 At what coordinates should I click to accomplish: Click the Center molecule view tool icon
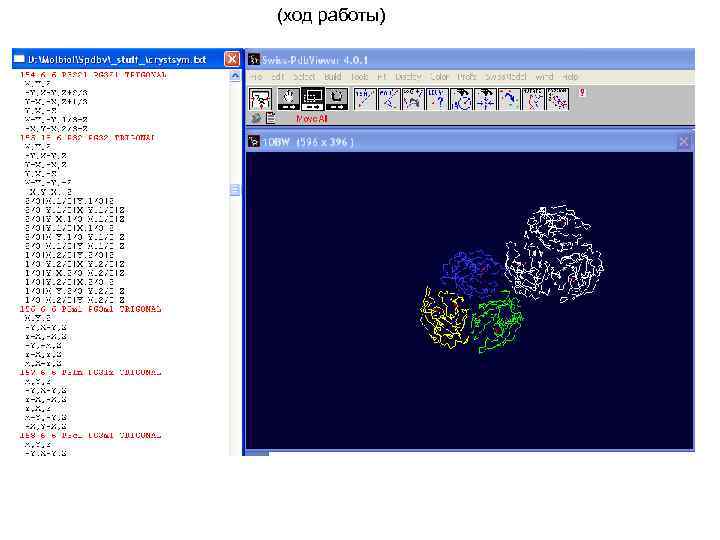point(260,99)
